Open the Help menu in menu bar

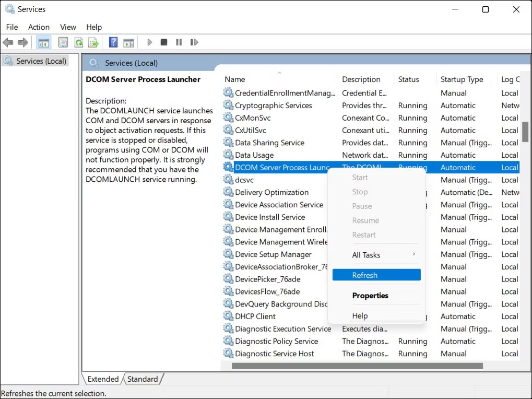(x=93, y=27)
